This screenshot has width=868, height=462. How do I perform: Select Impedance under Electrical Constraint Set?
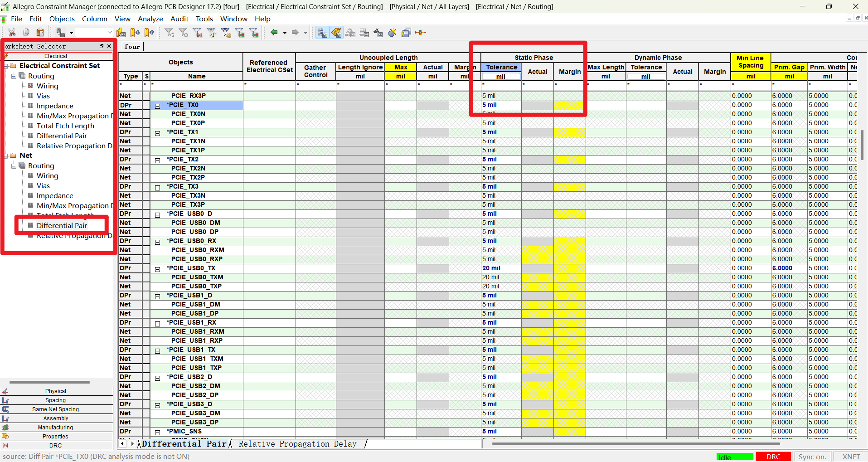(x=55, y=106)
